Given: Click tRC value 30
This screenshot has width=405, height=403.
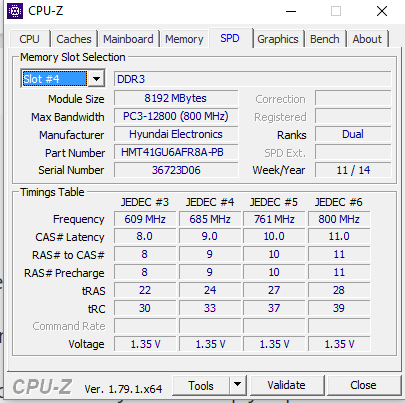Looking at the screenshot, I should (x=145, y=308).
